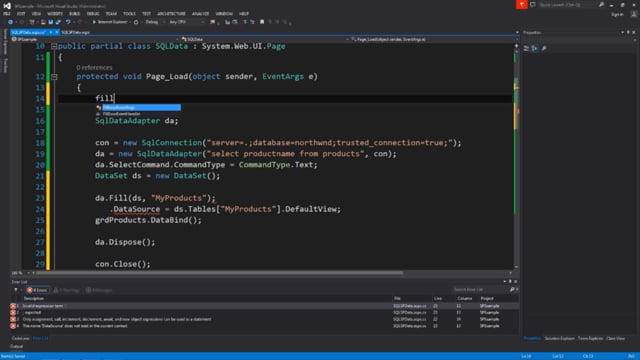Click the Properties Alphabetical sort icon
This screenshot has height=360, width=640.
[534, 49]
